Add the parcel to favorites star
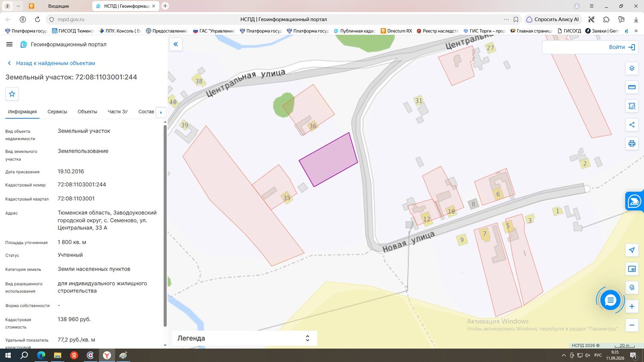Viewport: 644px width, 362px height. 12,94
